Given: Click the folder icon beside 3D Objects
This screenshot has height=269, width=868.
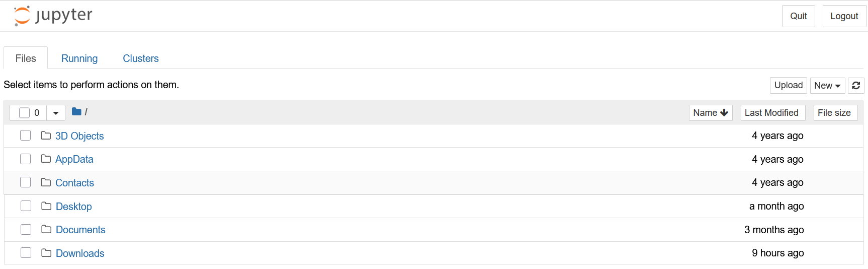Looking at the screenshot, I should coord(46,136).
